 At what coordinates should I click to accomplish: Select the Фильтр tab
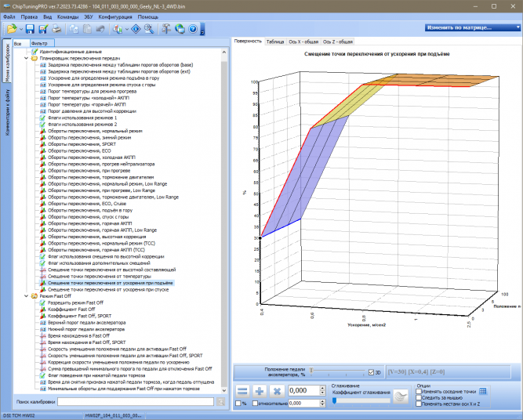(x=42, y=43)
